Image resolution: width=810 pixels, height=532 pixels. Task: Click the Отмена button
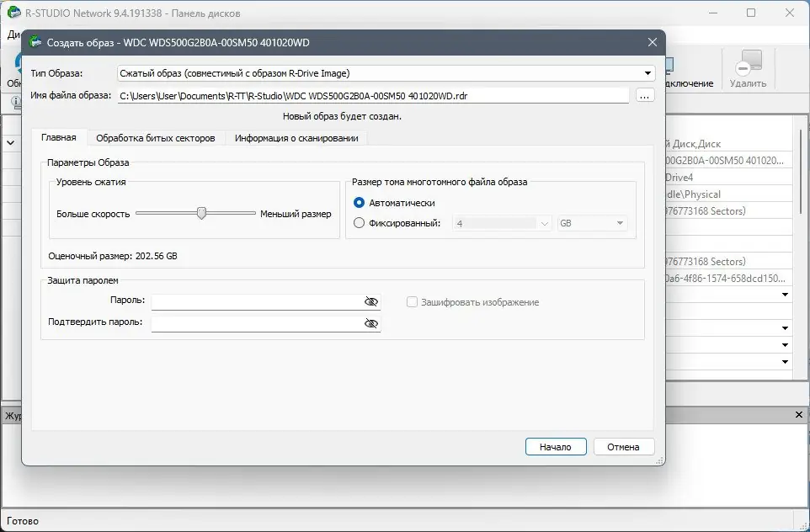point(623,446)
